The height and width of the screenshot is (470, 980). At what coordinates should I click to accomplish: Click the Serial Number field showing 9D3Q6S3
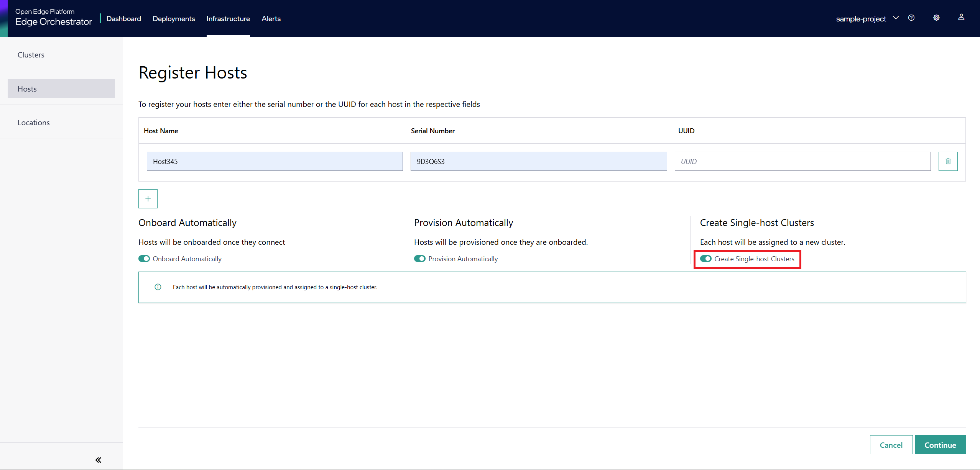pyautogui.click(x=538, y=161)
